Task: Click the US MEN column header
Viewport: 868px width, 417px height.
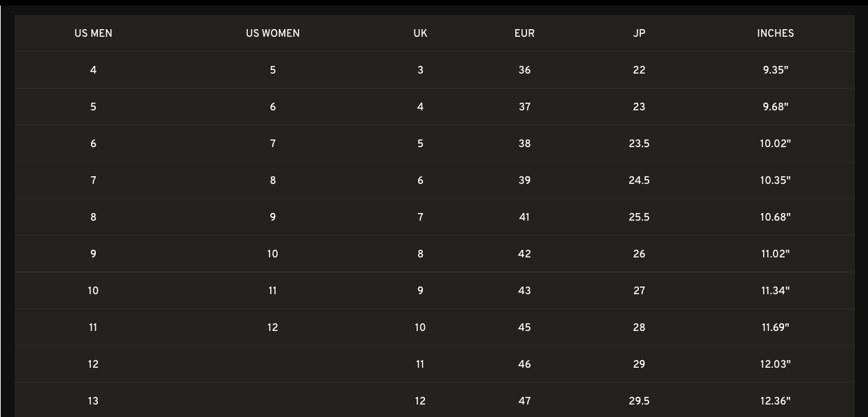Action: click(x=93, y=33)
